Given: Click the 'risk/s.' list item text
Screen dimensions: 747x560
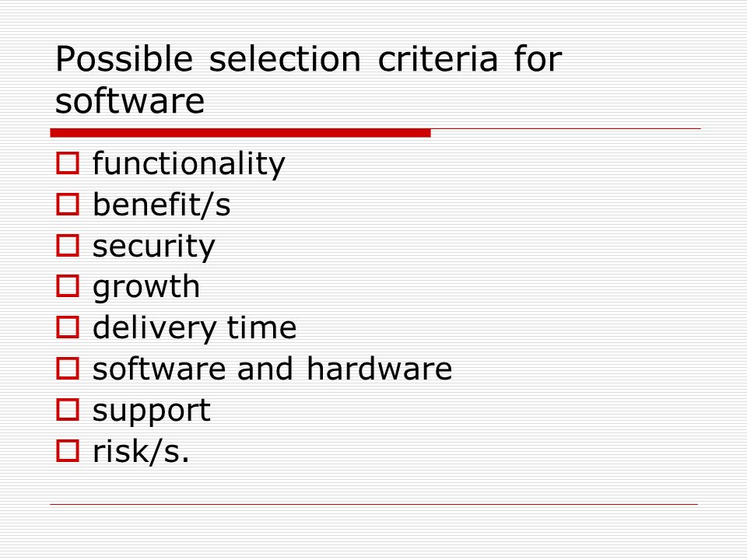Looking at the screenshot, I should pos(141,450).
